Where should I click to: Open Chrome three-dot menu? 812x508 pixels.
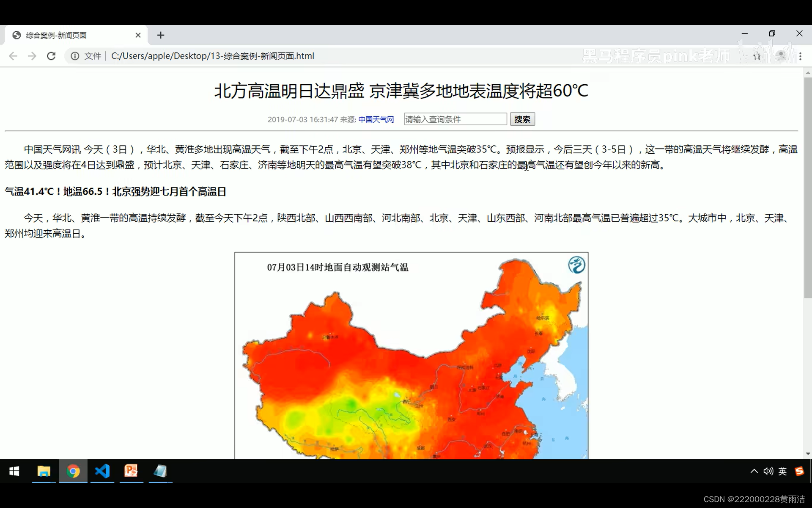(x=800, y=56)
